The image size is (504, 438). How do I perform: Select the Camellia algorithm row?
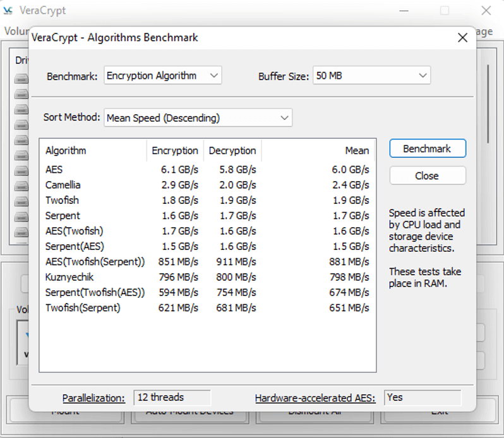207,185
